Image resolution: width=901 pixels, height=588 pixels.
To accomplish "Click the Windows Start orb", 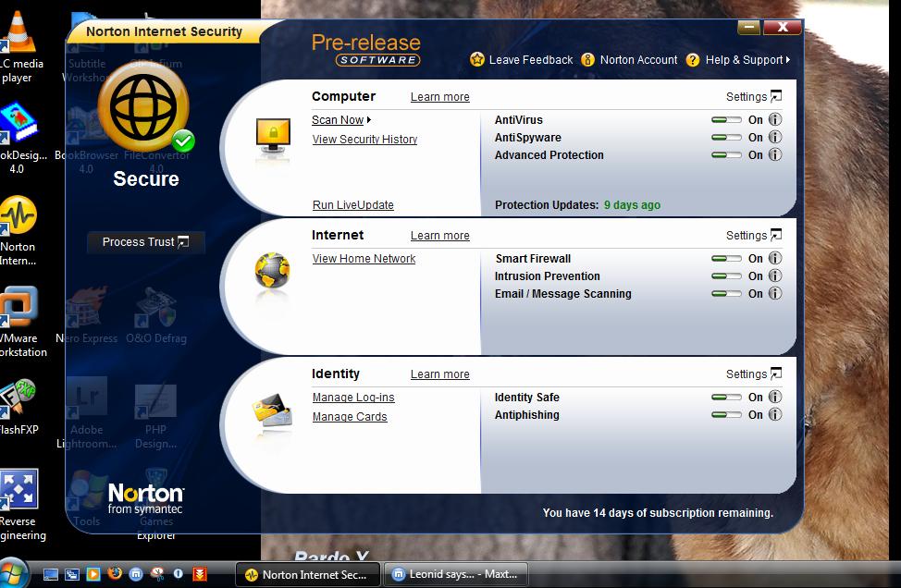I will coord(13,573).
